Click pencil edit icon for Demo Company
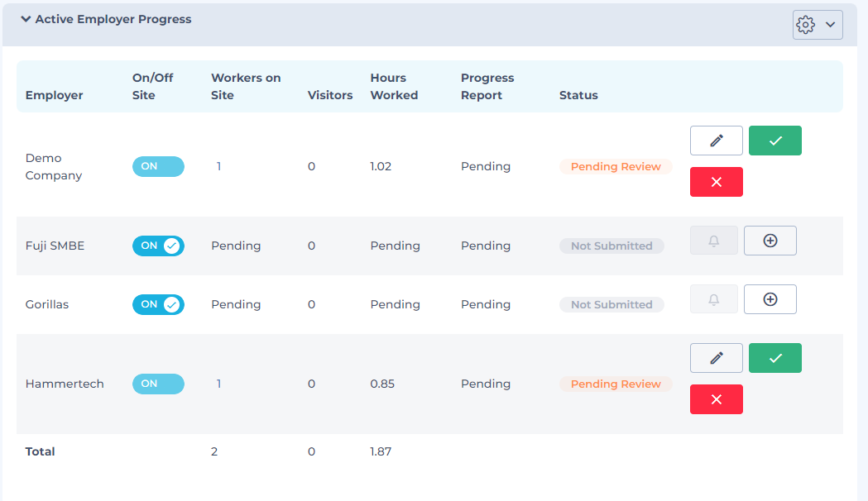Image resolution: width=868 pixels, height=501 pixels. (x=716, y=141)
